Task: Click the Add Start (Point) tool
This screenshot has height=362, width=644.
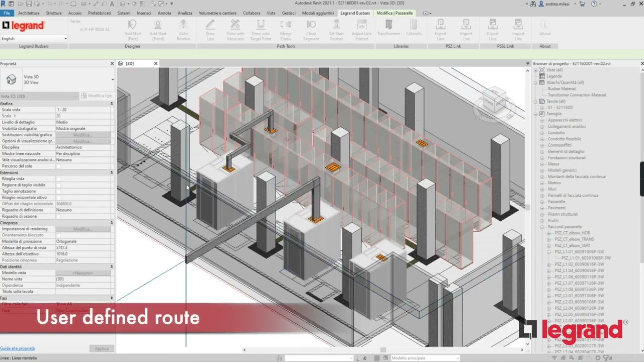Action: coord(158,30)
